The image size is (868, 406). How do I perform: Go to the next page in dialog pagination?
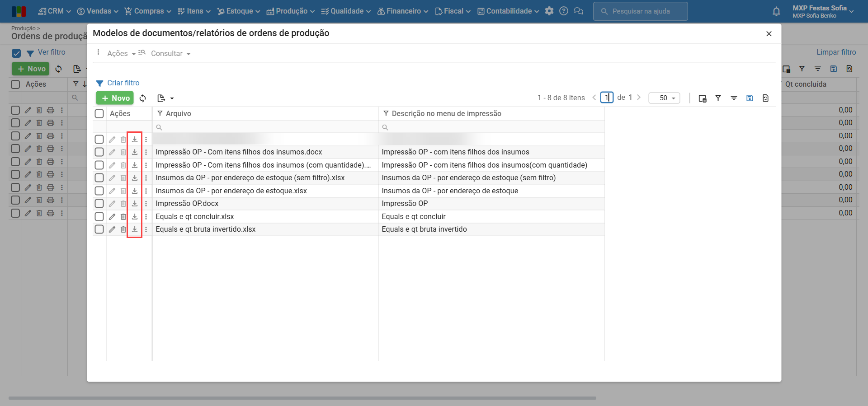tap(639, 98)
